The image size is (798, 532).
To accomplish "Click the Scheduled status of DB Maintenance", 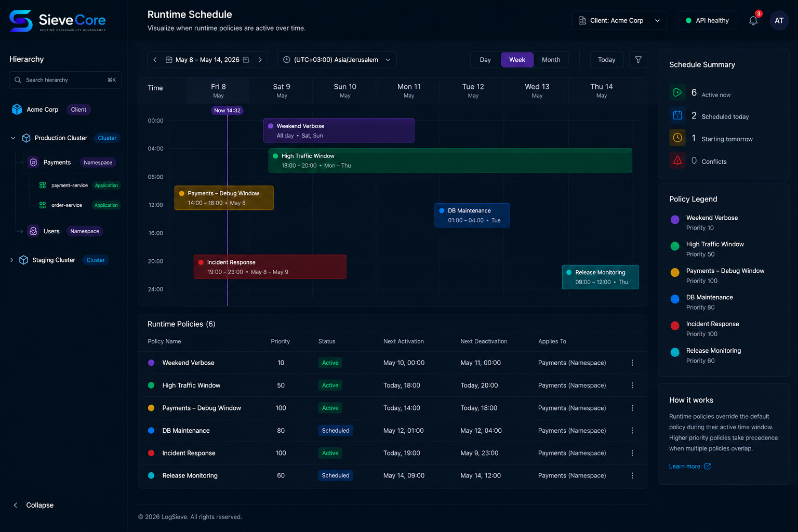I will coord(336,431).
